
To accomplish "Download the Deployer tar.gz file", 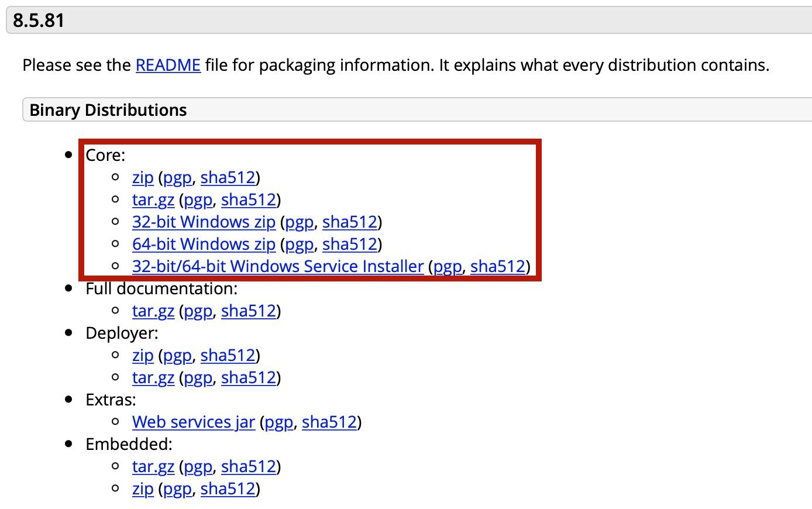I will pyautogui.click(x=153, y=377).
